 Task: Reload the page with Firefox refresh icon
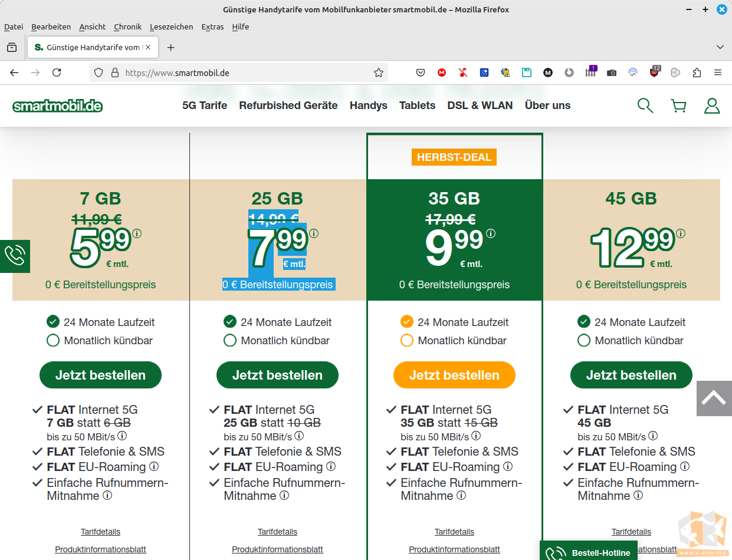[57, 73]
